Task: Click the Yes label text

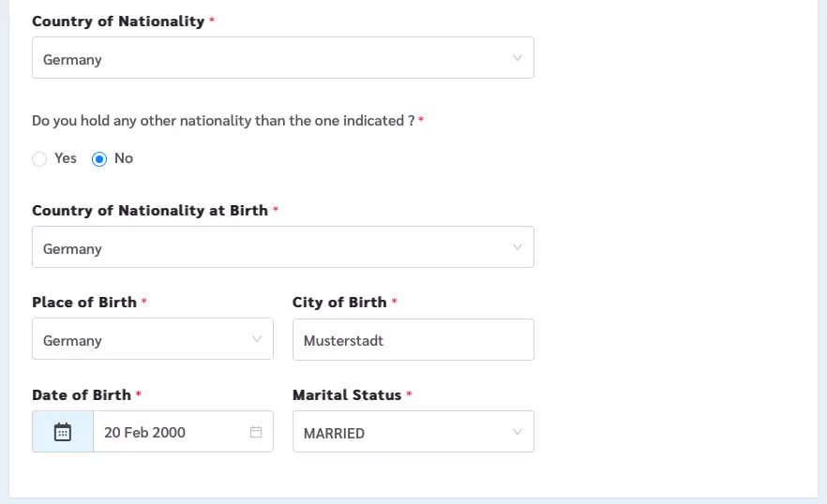Action: (66, 158)
